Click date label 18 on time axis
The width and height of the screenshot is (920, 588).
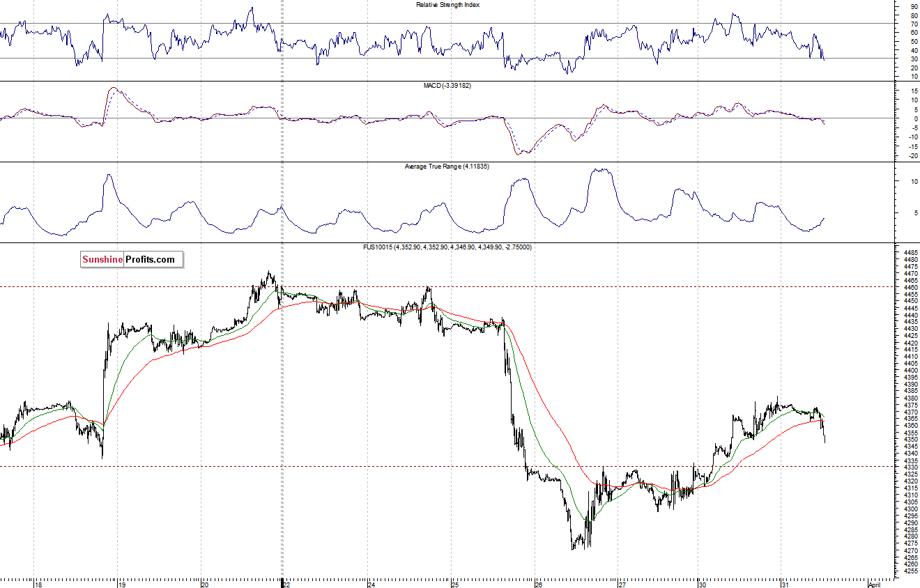click(38, 585)
